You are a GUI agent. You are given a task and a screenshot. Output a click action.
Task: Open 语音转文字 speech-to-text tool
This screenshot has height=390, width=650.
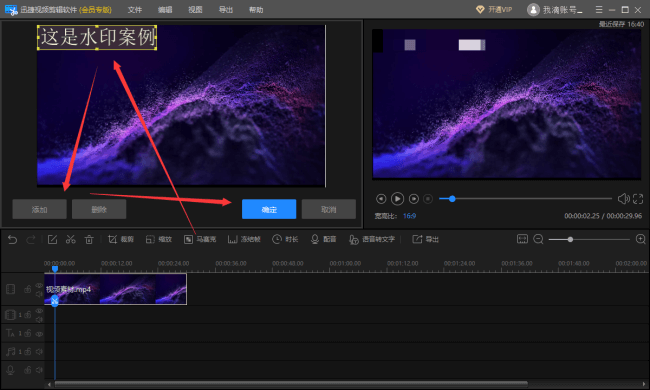372,240
